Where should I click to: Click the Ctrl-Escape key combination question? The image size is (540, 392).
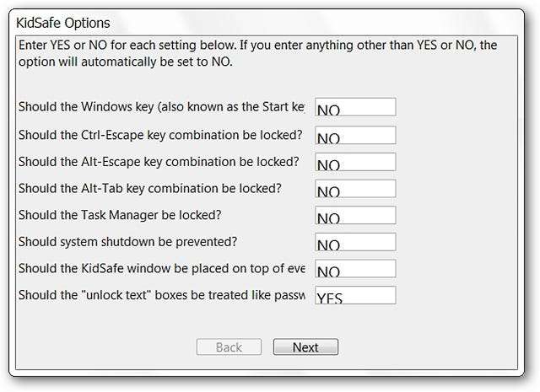161,134
